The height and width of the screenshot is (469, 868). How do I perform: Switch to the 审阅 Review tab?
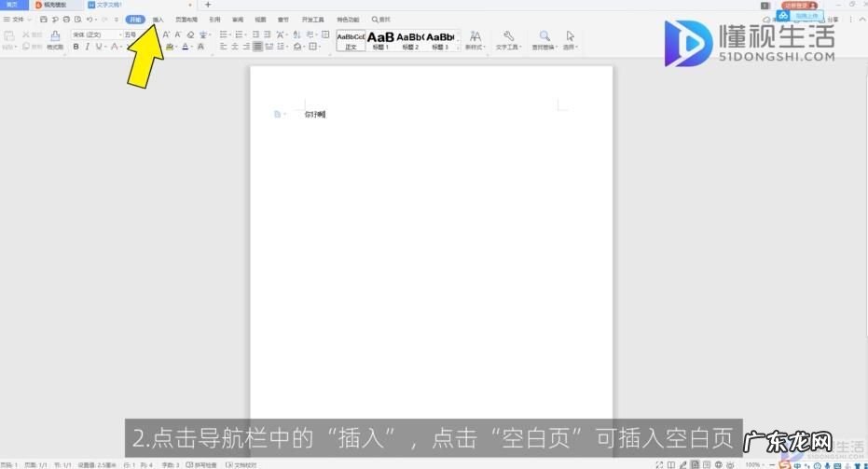(x=238, y=20)
